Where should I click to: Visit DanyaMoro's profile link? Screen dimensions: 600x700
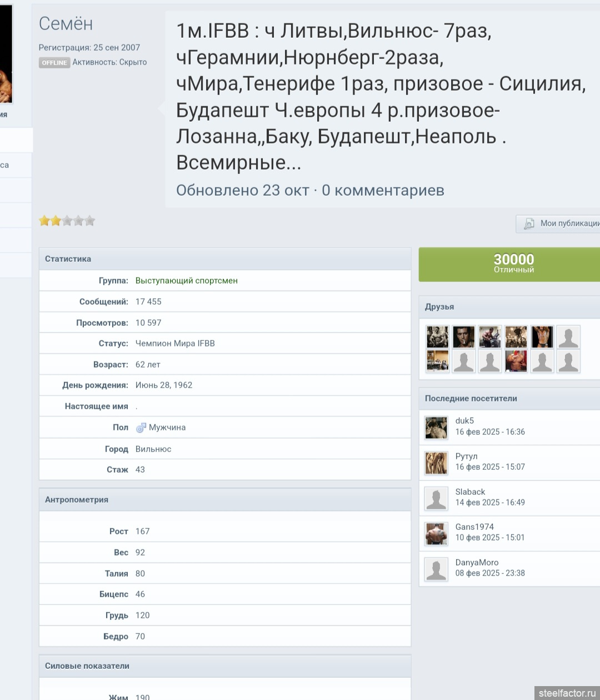pyautogui.click(x=477, y=563)
